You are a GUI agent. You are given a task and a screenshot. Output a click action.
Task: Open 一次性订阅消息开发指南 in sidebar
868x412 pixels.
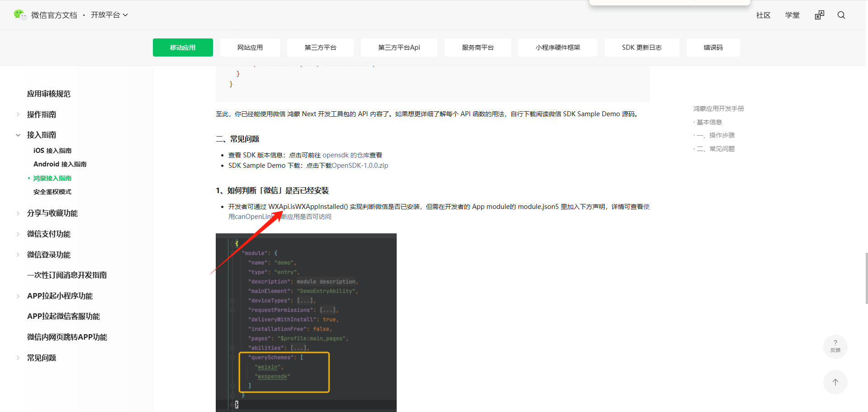click(x=67, y=275)
